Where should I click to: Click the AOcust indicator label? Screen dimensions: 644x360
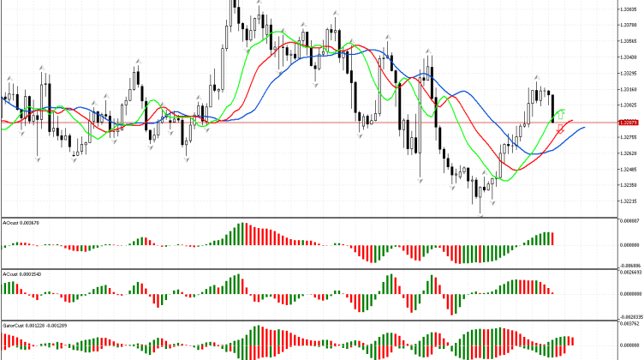(17, 223)
